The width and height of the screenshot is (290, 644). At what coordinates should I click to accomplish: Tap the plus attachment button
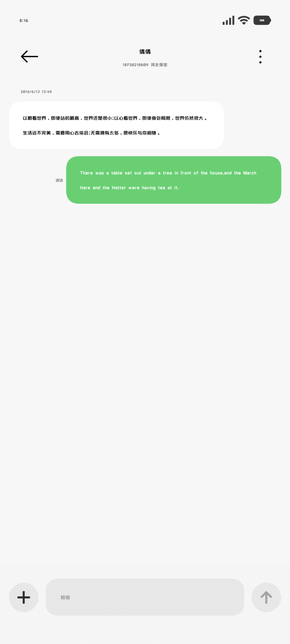tap(24, 597)
